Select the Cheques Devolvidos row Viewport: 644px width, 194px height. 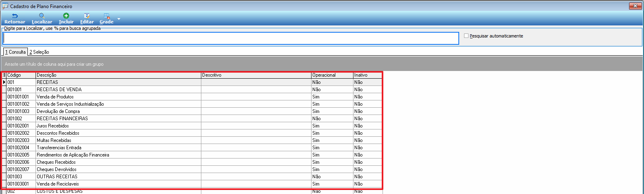(192, 169)
